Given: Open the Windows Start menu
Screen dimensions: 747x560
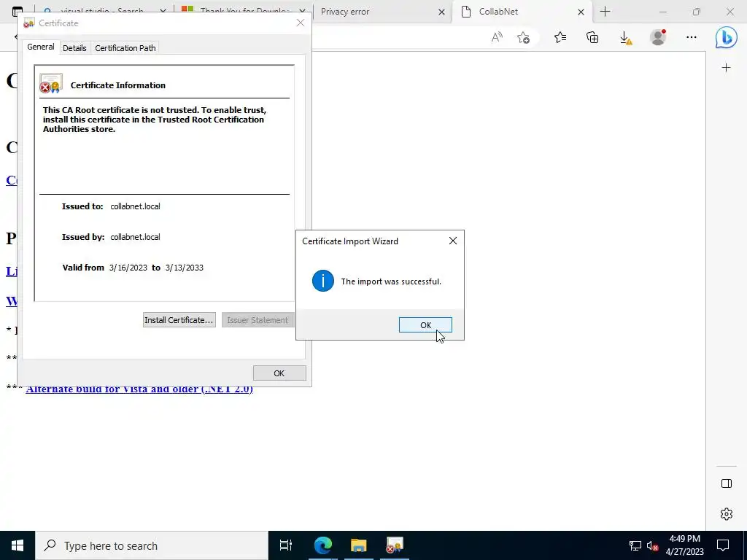Looking at the screenshot, I should click(x=18, y=545).
